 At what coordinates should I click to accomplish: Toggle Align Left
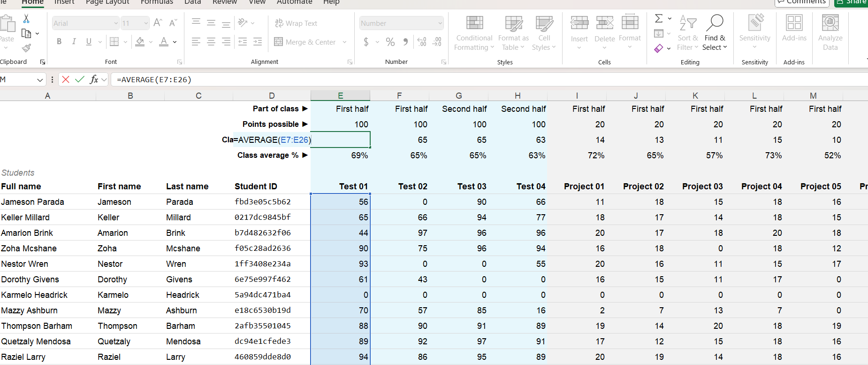(196, 42)
